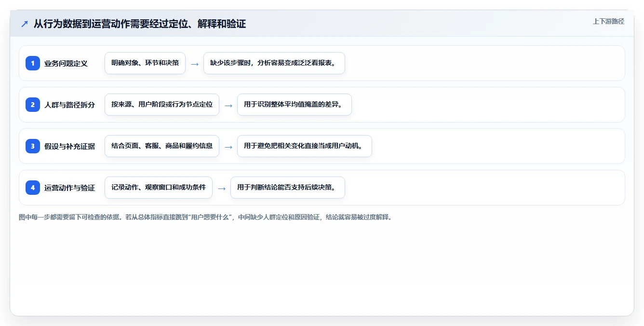Click the 结合页面、客服、商品和履约信息 box
The image size is (644, 326).
pyautogui.click(x=162, y=146)
